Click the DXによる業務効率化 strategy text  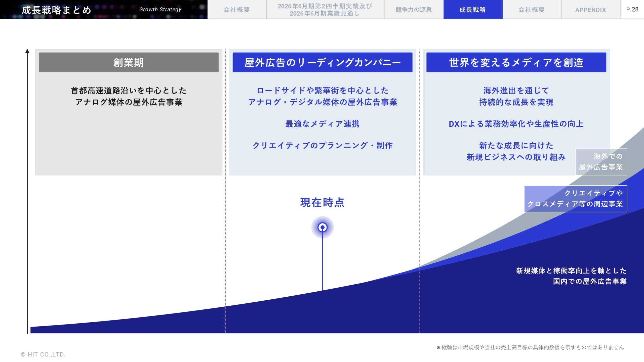click(516, 124)
